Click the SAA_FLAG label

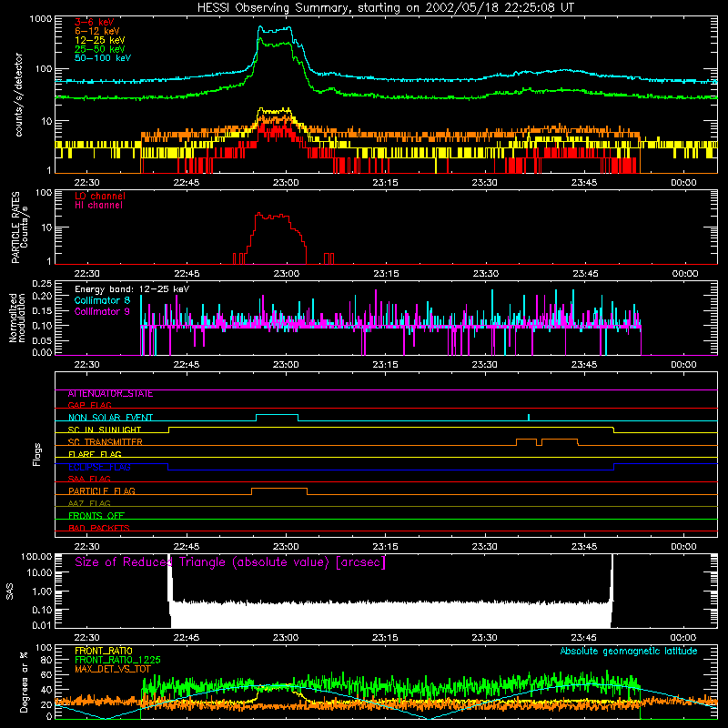(89, 480)
